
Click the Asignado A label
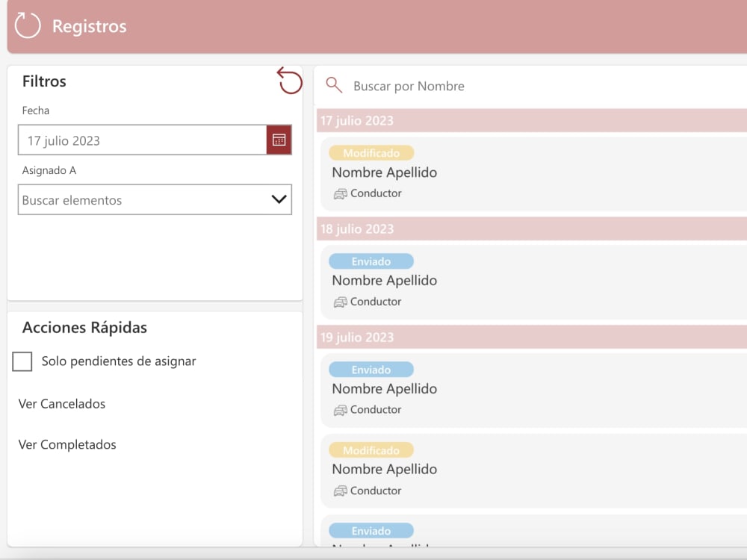(x=49, y=170)
